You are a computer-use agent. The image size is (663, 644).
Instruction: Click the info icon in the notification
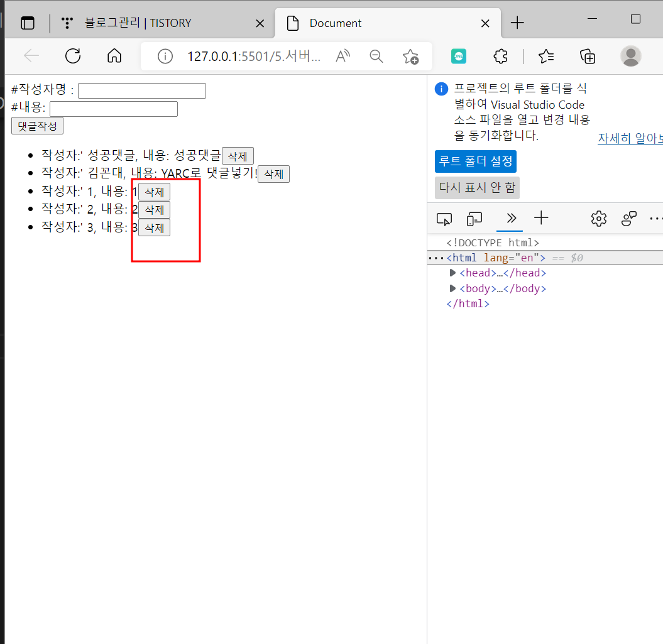pos(441,89)
